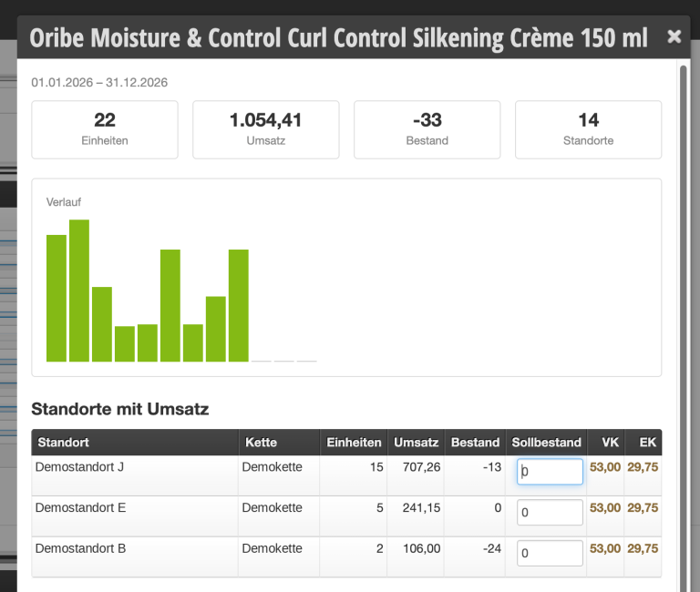Click the dialog's vertical scrollbar

683,329
